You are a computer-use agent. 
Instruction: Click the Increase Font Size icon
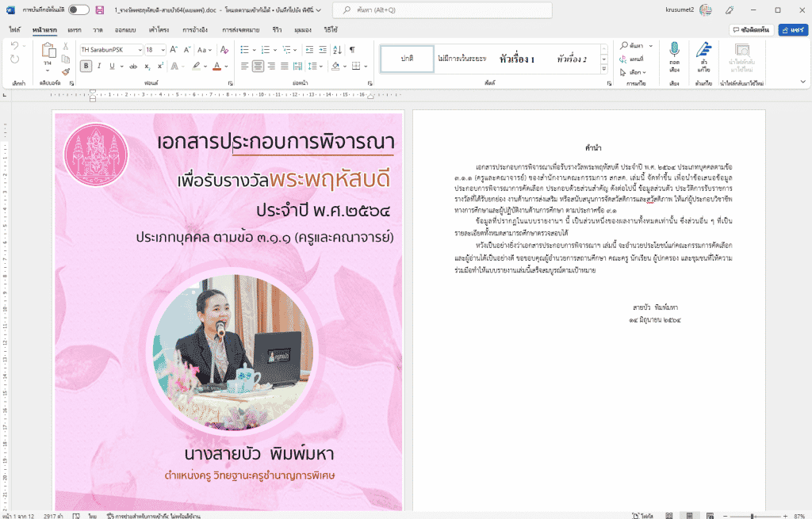(174, 50)
